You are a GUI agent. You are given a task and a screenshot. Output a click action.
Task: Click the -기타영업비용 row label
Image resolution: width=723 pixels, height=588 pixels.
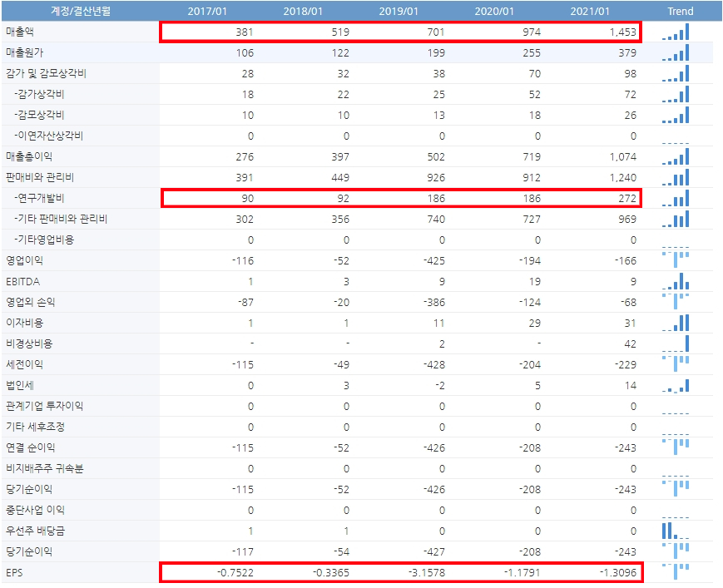pos(44,240)
